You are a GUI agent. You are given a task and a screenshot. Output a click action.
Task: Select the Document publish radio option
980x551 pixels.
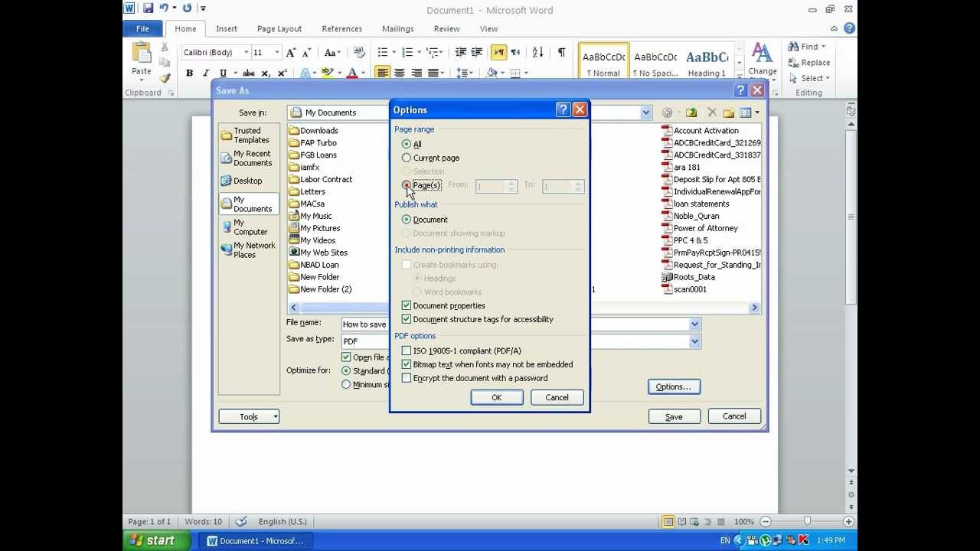click(407, 220)
